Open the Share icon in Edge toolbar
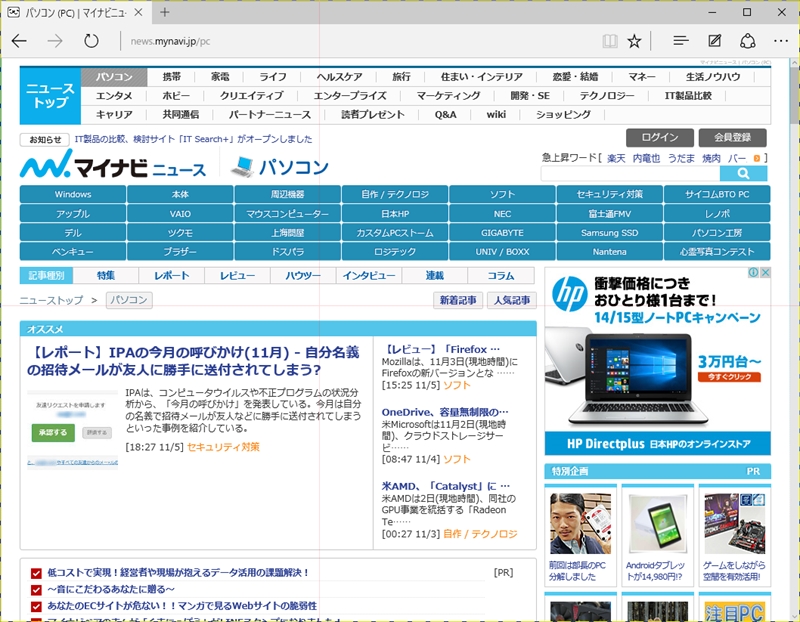800x622 pixels. (x=747, y=41)
